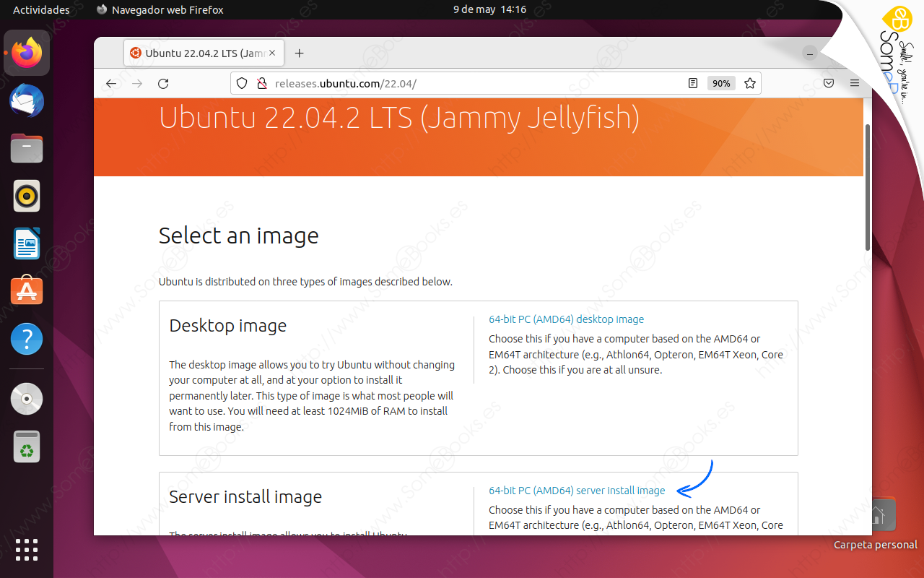Reload the current page

pyautogui.click(x=162, y=83)
